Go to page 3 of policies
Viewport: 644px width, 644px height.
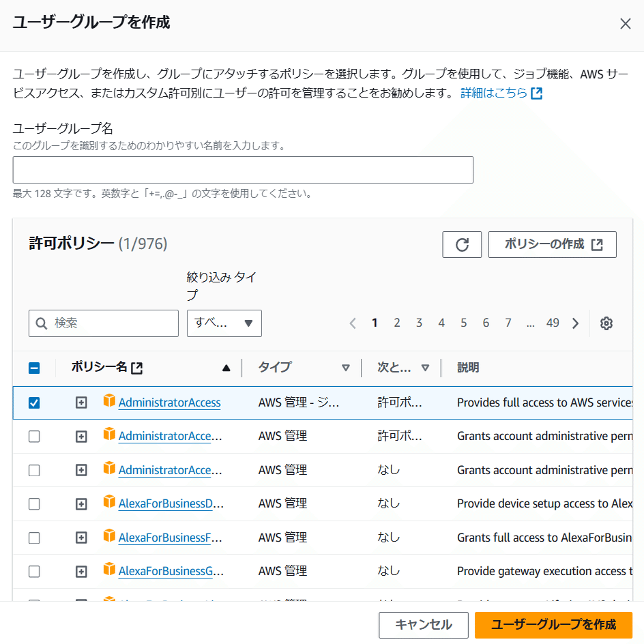click(x=419, y=323)
